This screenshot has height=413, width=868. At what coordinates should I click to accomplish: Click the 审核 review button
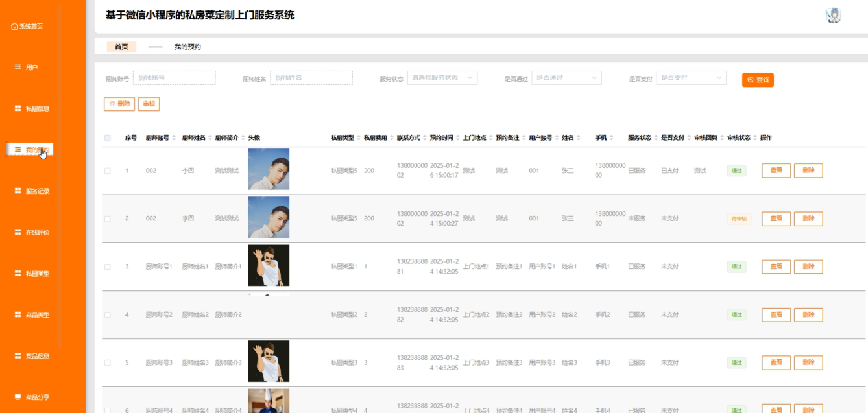pyautogui.click(x=149, y=104)
